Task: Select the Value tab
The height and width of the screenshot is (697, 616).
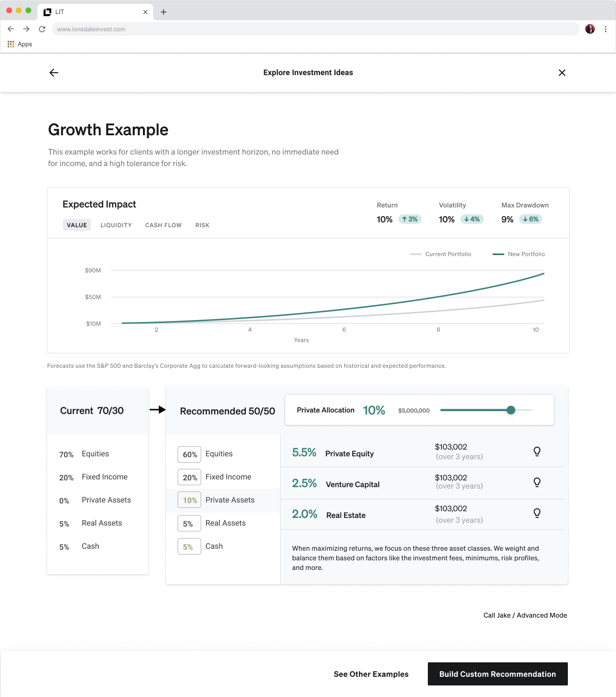Action: click(x=77, y=225)
